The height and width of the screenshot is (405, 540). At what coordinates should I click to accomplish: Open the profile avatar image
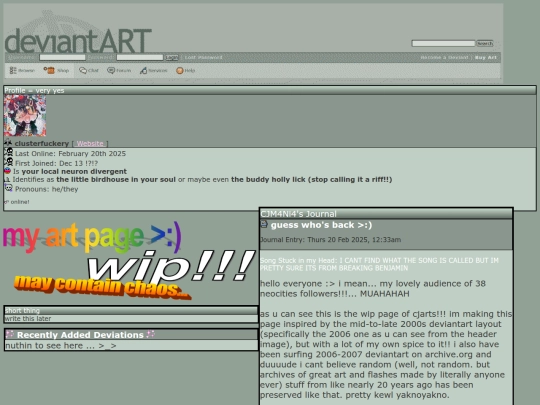click(25, 116)
